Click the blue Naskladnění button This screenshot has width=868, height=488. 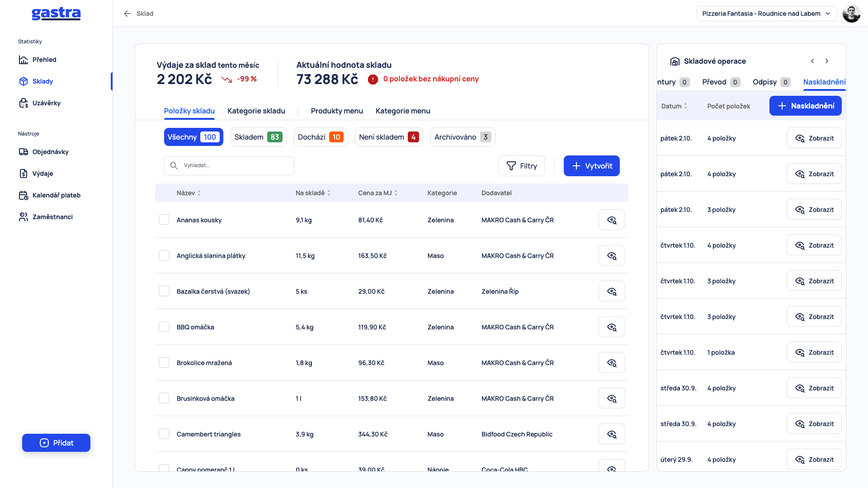(805, 106)
